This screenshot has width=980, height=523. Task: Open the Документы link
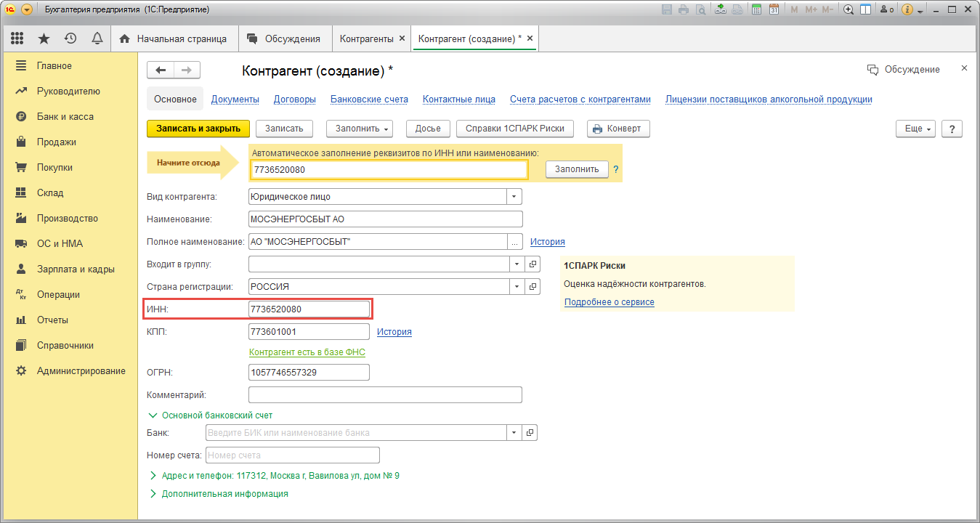coord(235,100)
